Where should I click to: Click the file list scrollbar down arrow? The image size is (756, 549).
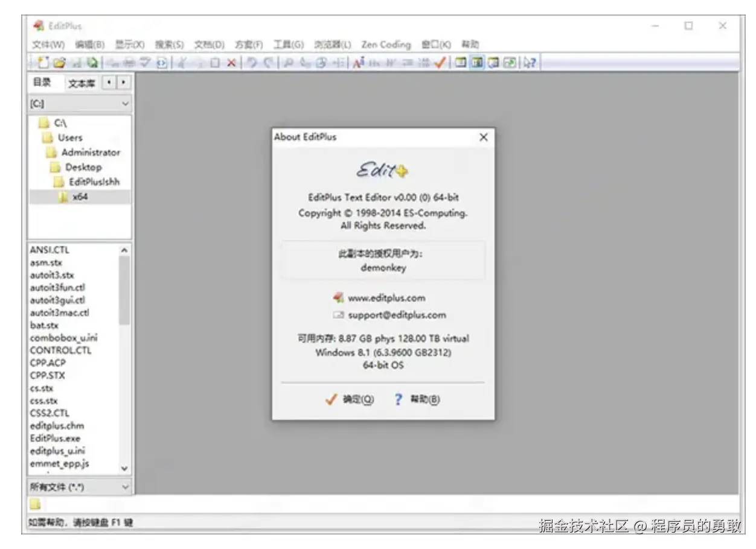(x=124, y=468)
